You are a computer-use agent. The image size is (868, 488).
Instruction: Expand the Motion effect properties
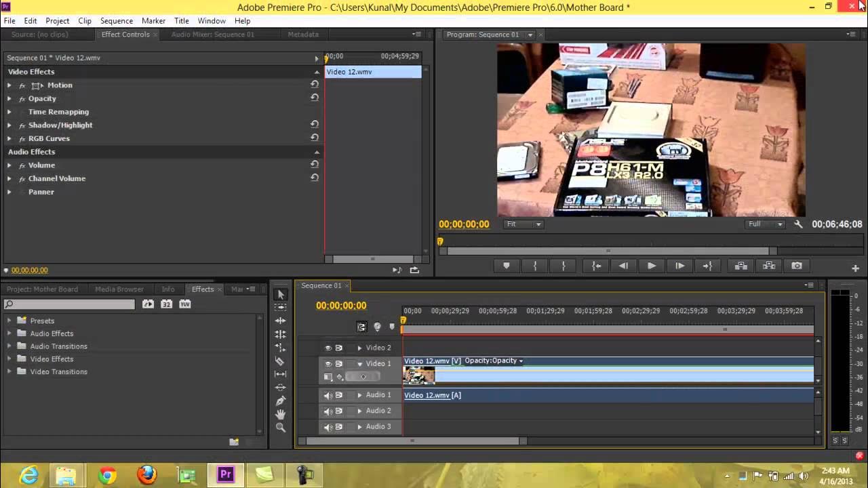9,85
